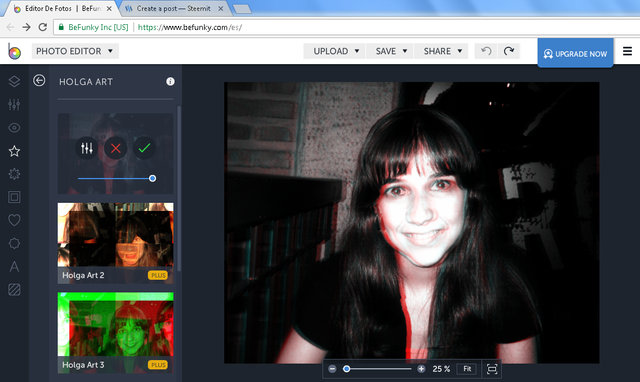
Task: Open the Textures hatched square icon
Action: click(x=14, y=290)
